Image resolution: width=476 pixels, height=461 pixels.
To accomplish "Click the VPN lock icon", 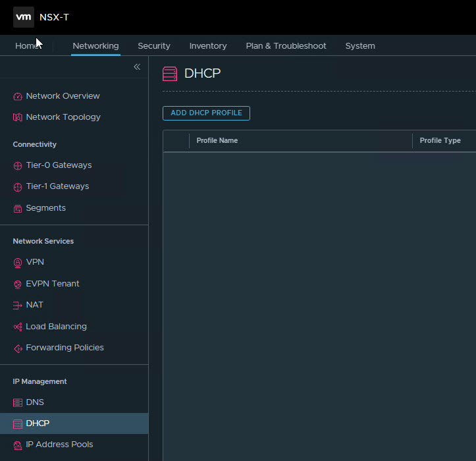I will [18, 262].
